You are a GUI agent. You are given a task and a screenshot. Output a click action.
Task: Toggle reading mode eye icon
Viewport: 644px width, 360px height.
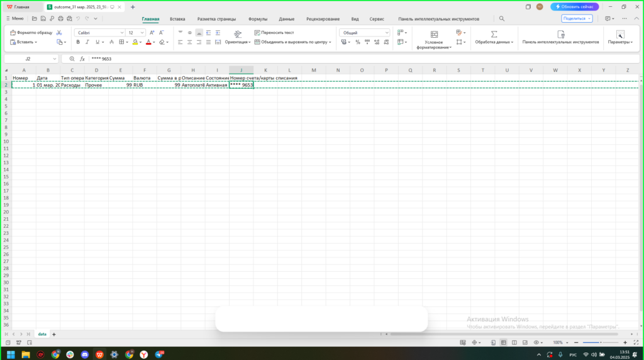[x=536, y=342]
